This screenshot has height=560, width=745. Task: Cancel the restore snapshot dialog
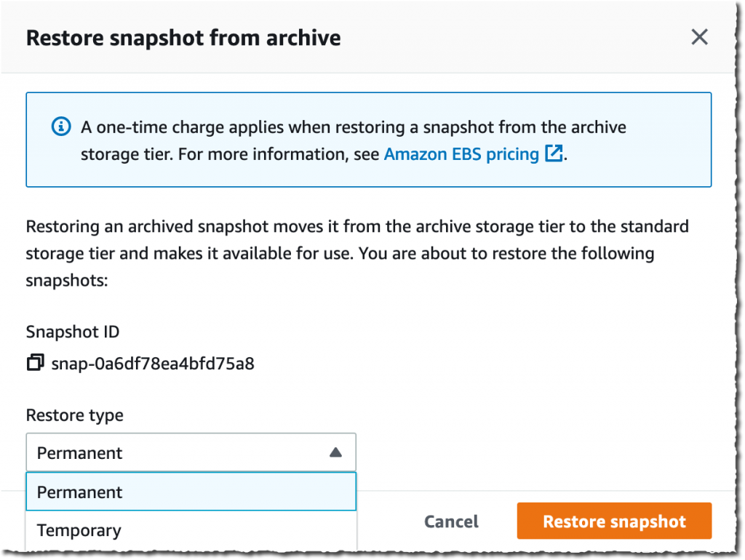tap(450, 521)
